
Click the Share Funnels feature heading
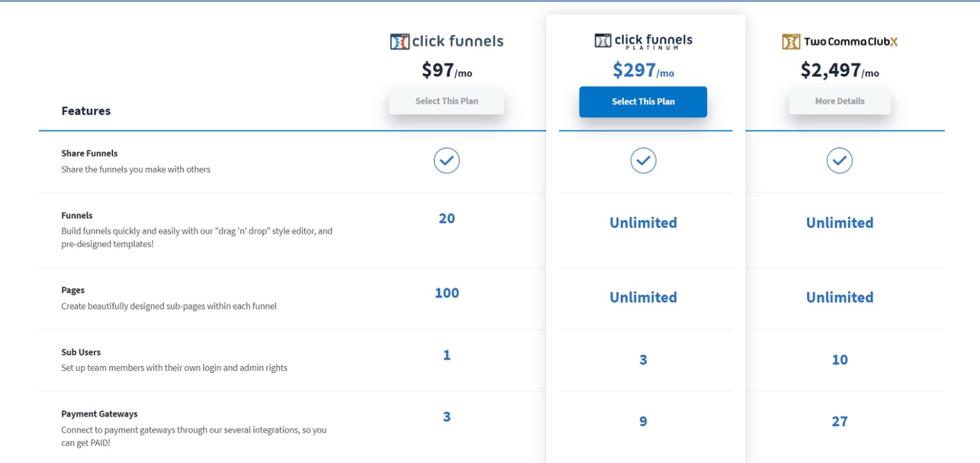89,154
